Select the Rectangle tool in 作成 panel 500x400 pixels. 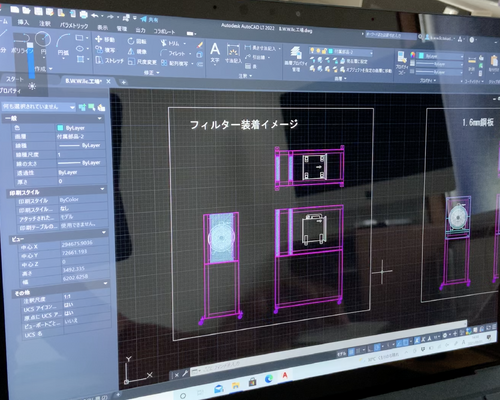(79, 38)
